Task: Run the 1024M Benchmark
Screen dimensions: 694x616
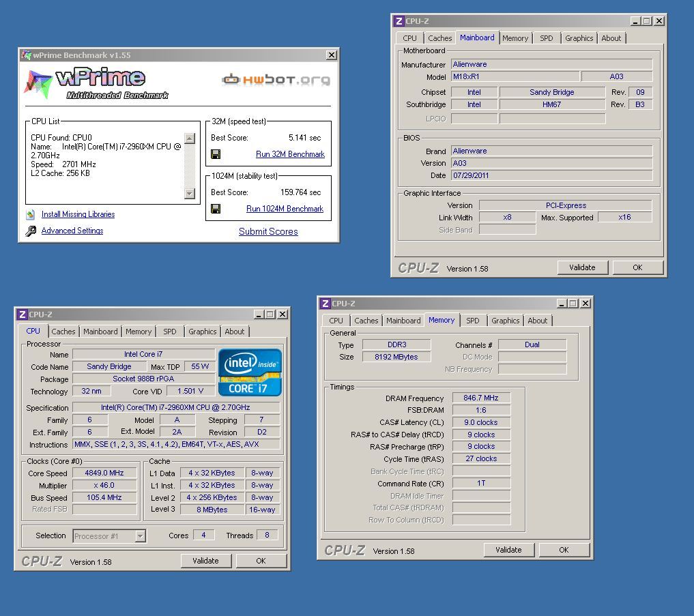Action: (285, 209)
